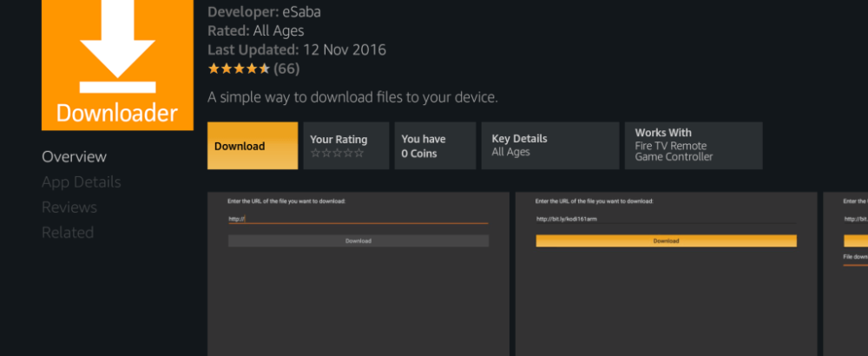Select the You have 0 Coins tile
This screenshot has width=868, height=356.
[x=435, y=146]
